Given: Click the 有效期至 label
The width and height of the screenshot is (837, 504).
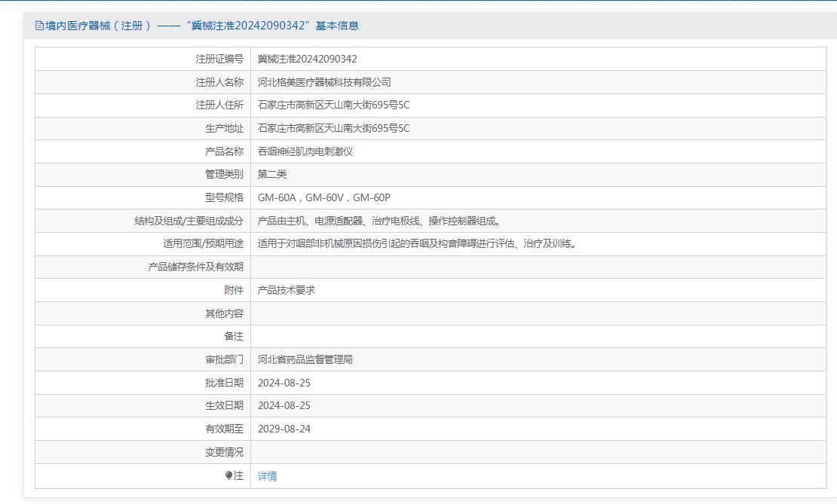Looking at the screenshot, I should (224, 429).
